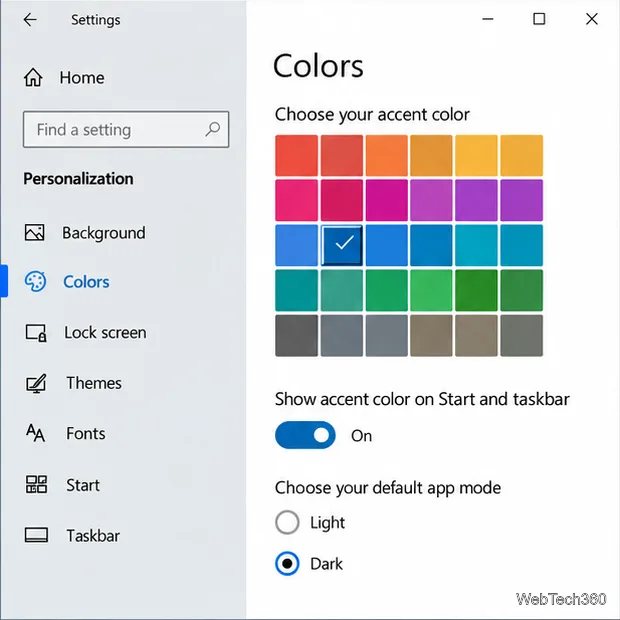
Task: Pick the hot pink swatch, second row first
Action: 297,200
